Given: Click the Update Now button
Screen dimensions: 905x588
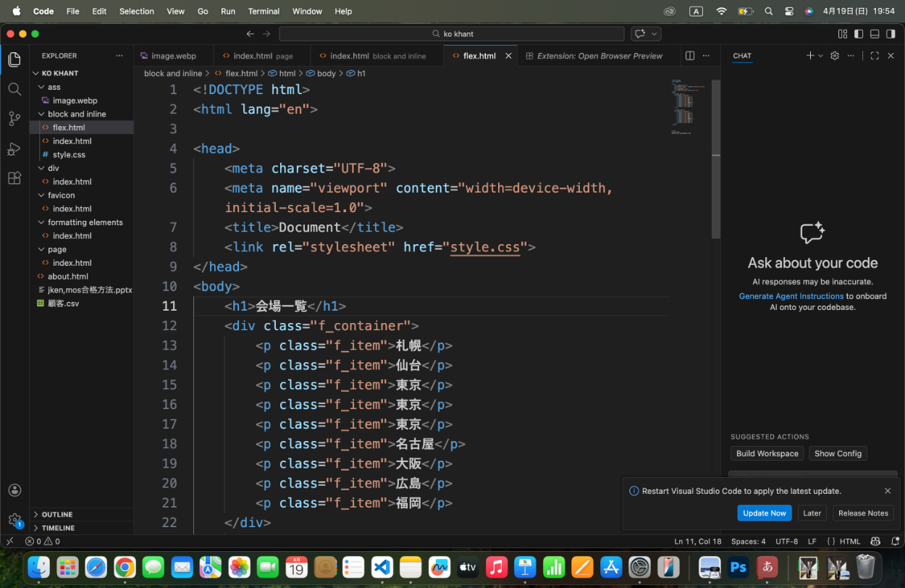Looking at the screenshot, I should 764,513.
